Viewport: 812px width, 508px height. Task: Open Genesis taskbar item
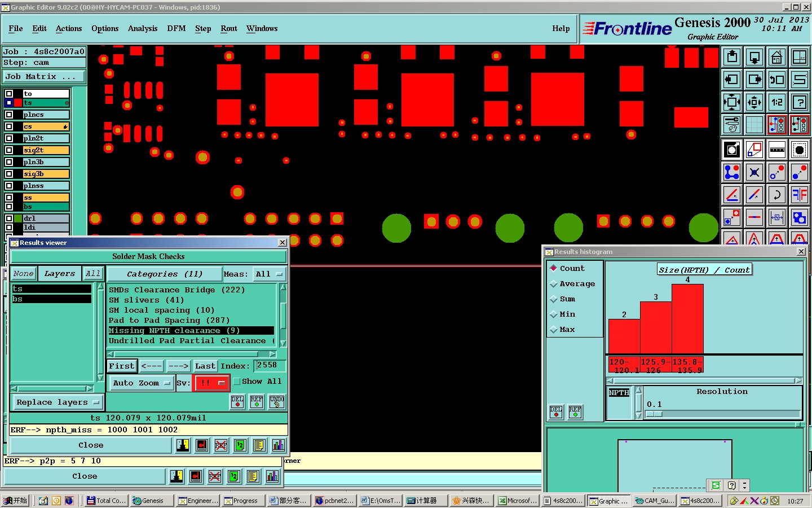[x=152, y=501]
